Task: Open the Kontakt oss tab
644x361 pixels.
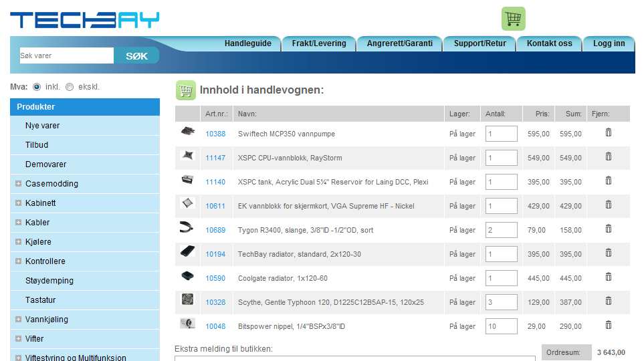Action: pos(550,43)
